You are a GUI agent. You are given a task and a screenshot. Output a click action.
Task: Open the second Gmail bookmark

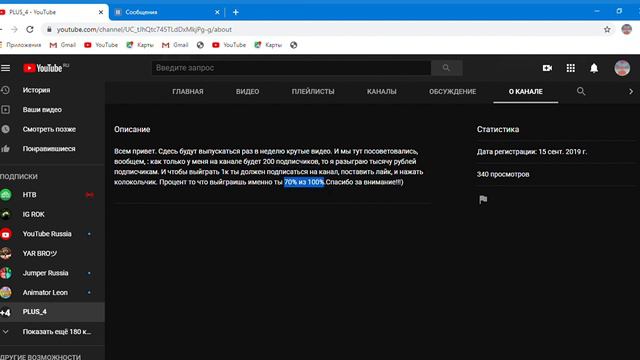pos(175,45)
